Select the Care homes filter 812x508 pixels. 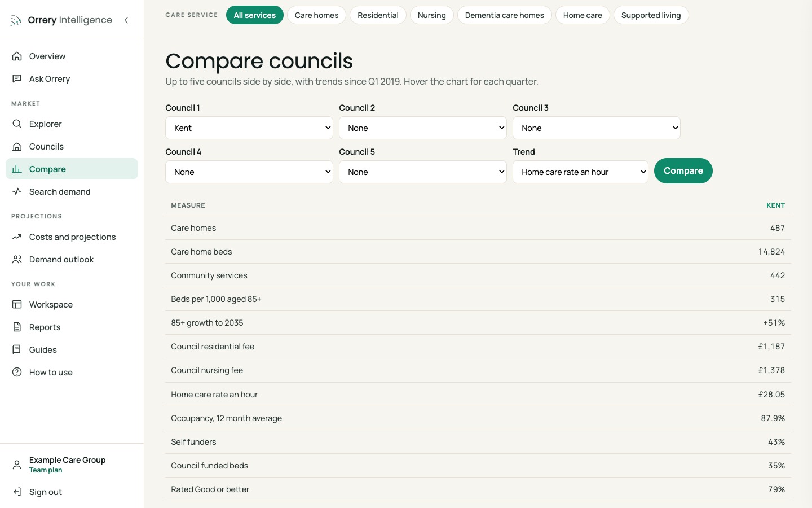(x=317, y=15)
